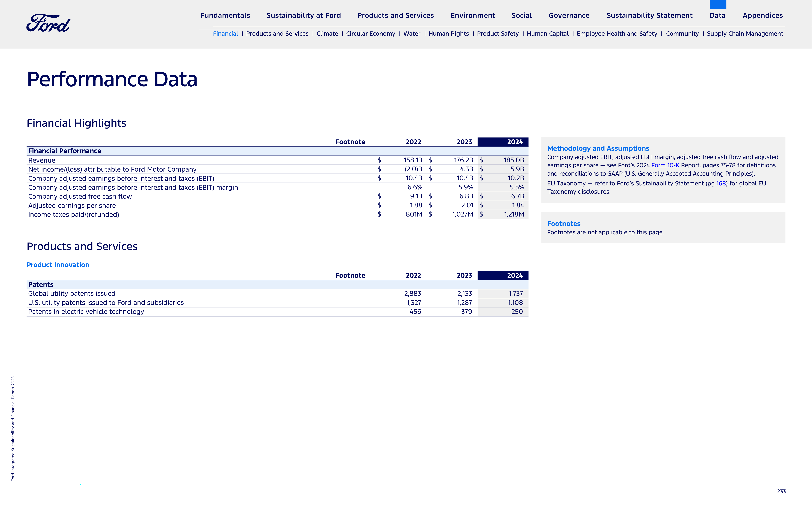
Task: Click the 9.1B free cash flow value
Action: pyautogui.click(x=416, y=196)
